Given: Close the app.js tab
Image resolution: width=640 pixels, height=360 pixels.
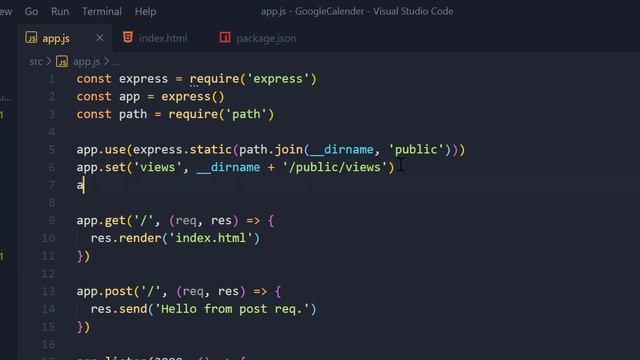Looking at the screenshot, I should click(x=99, y=38).
